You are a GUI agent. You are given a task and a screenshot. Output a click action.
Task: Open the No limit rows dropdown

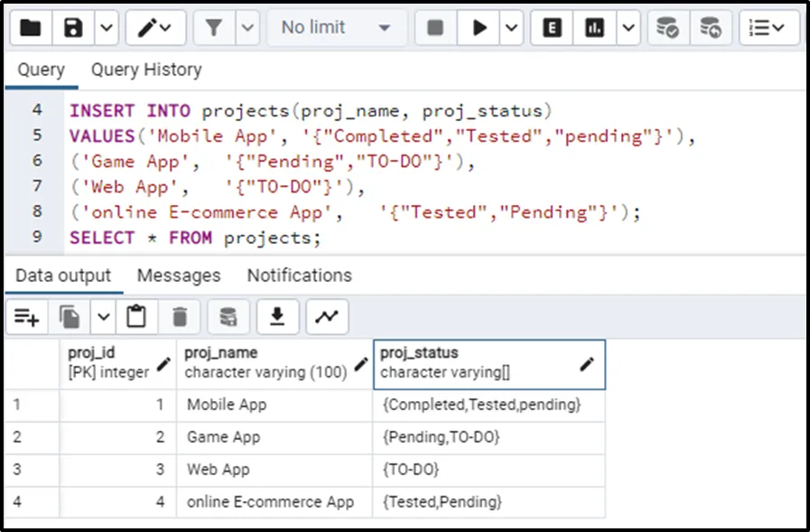tap(336, 28)
